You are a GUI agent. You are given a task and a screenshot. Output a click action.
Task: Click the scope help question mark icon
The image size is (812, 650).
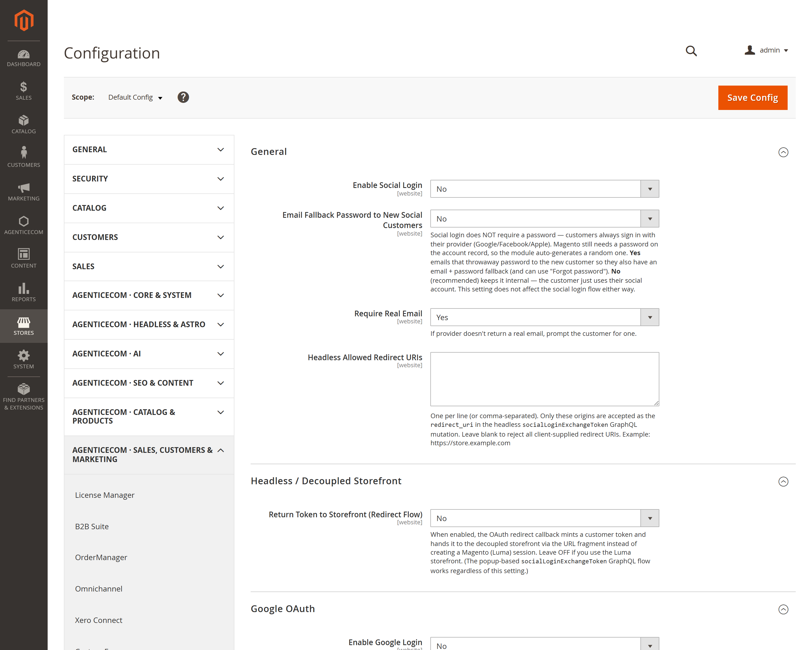pyautogui.click(x=183, y=97)
